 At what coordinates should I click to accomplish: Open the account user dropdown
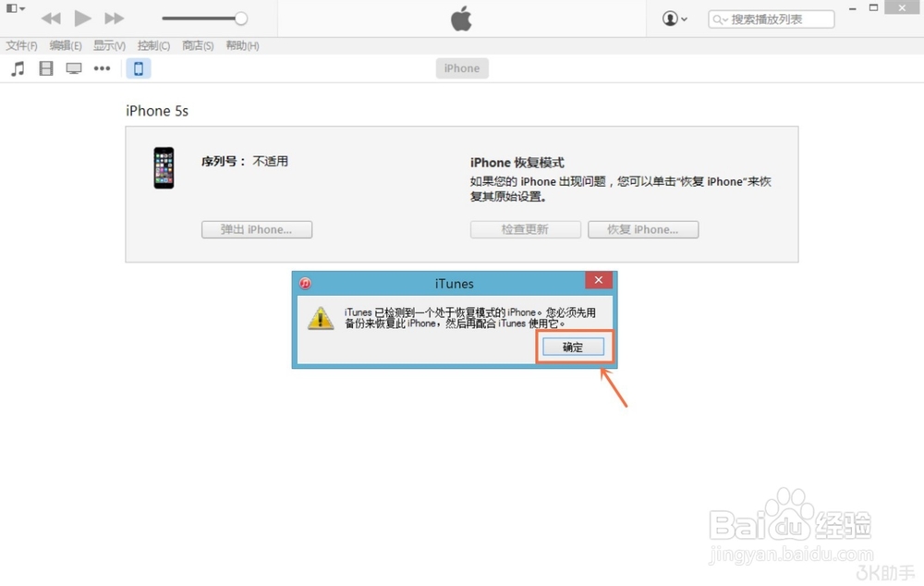(675, 18)
